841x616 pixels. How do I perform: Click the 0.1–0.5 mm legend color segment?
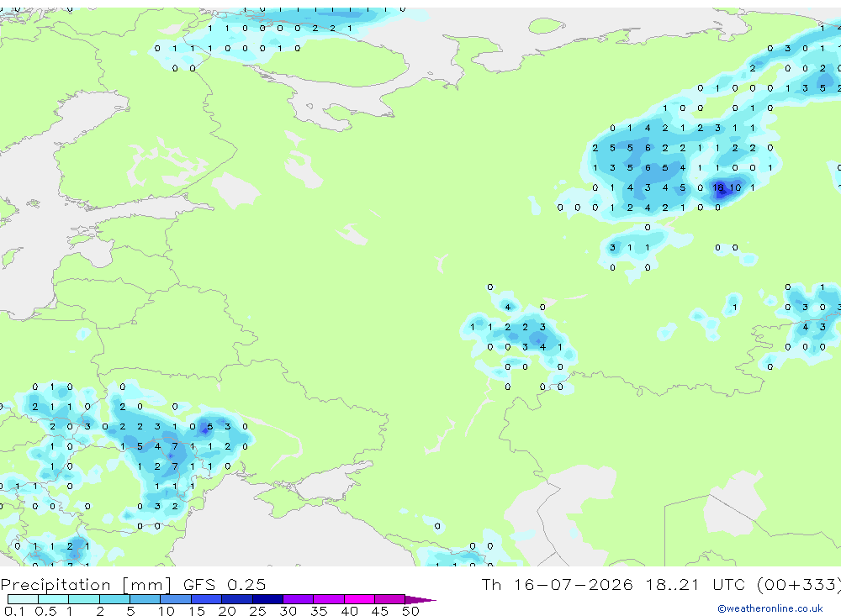(x=23, y=599)
